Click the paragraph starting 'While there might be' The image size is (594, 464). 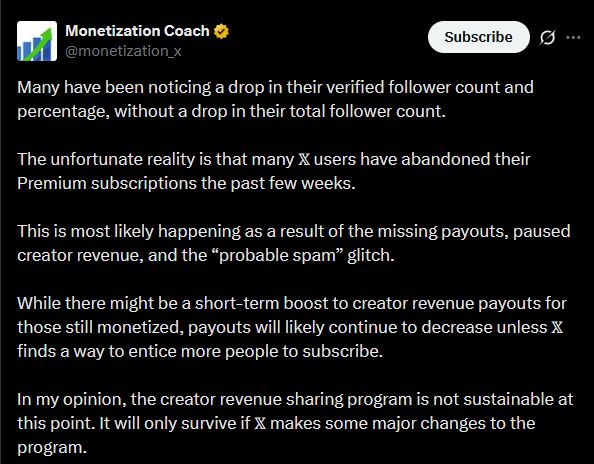[x=292, y=327]
